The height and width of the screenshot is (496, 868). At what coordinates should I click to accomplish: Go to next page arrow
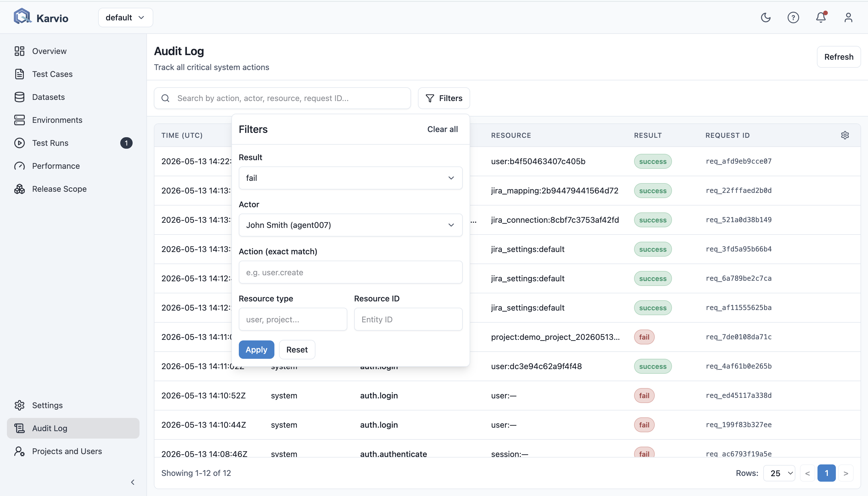click(846, 473)
